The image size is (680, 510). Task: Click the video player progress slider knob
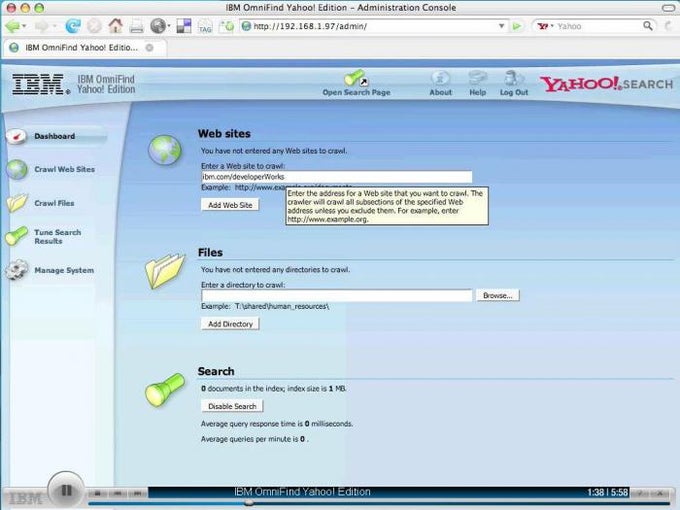click(x=249, y=503)
